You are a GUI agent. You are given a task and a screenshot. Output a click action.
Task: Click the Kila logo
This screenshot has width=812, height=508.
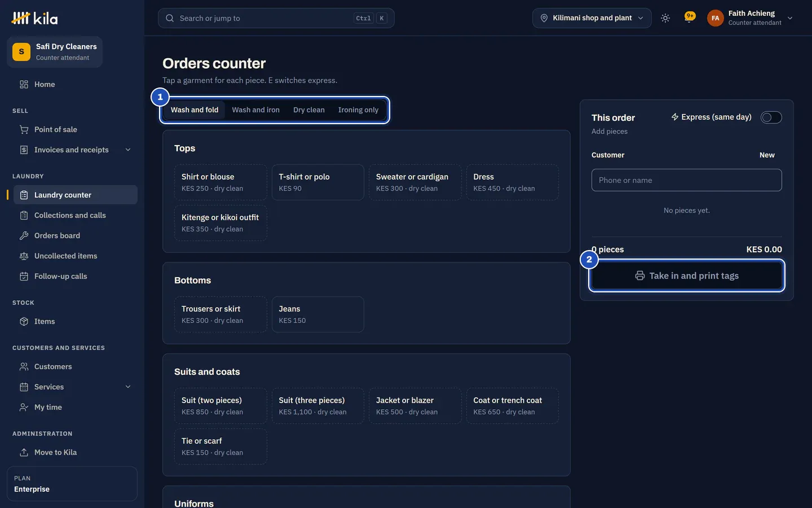pos(34,18)
